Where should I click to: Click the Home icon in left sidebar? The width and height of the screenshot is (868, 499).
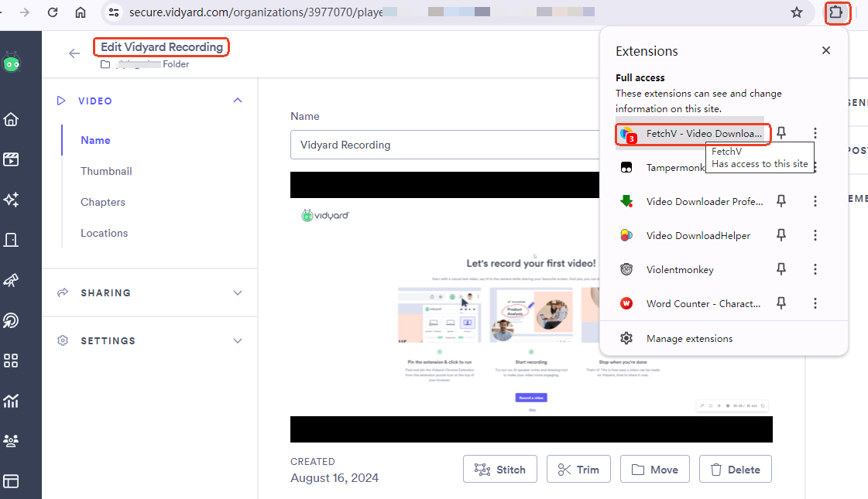point(11,119)
